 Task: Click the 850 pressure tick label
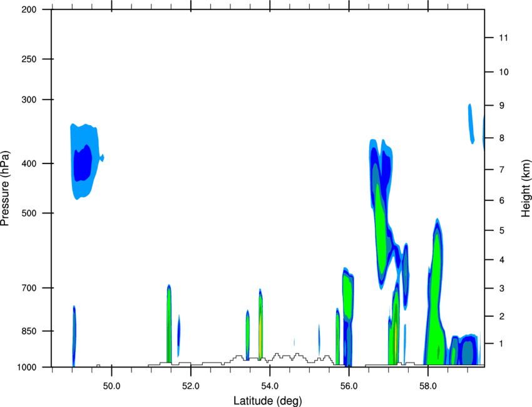point(29,331)
